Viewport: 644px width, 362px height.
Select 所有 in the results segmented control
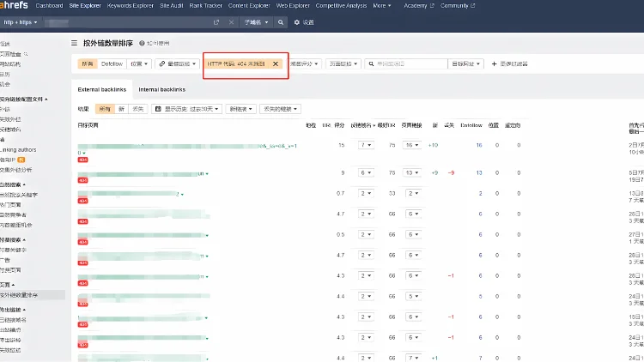(x=105, y=109)
